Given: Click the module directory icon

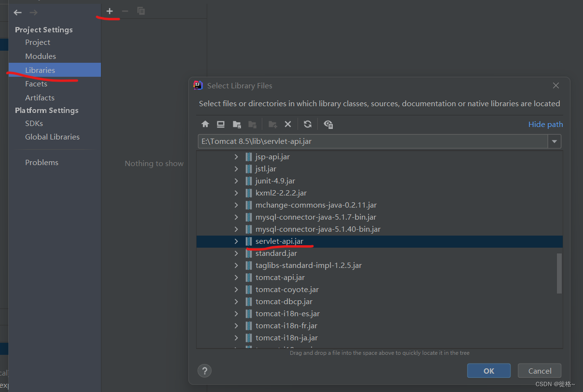Looking at the screenshot, I should point(252,124).
